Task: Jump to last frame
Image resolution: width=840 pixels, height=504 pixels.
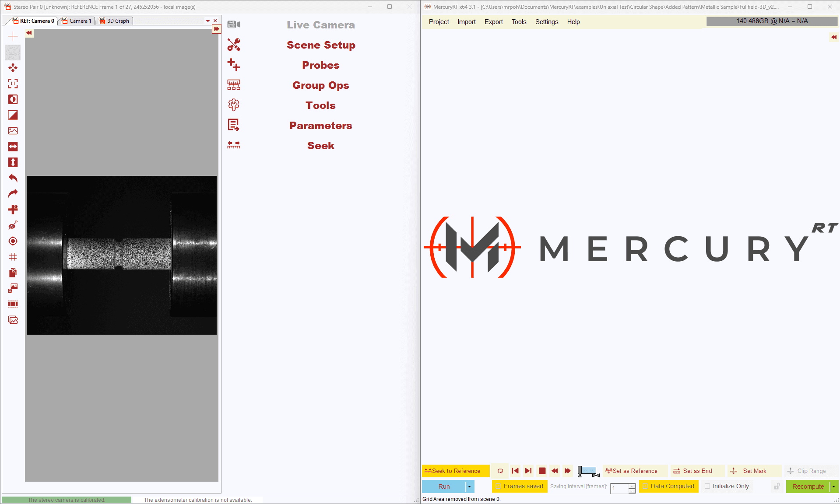Action: 528,471
